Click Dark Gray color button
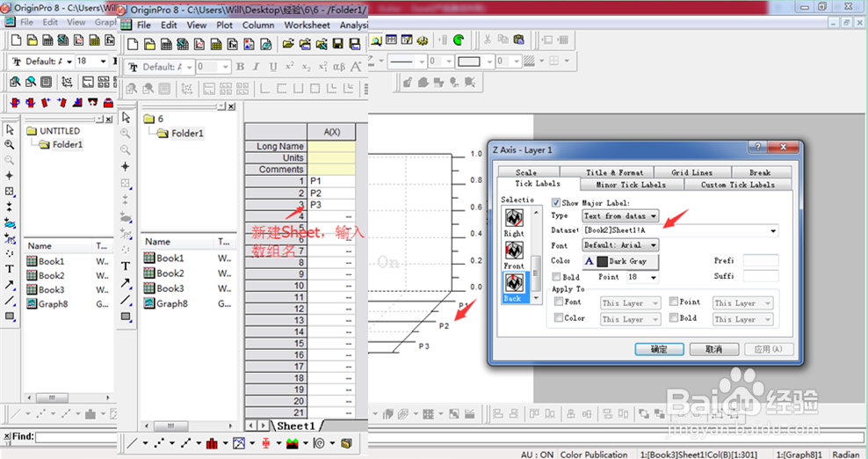Viewport: 868px width, 459px height. point(620,261)
